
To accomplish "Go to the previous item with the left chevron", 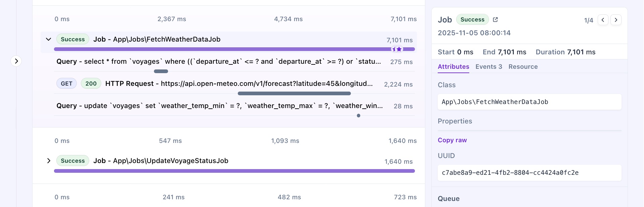I will pyautogui.click(x=603, y=20).
